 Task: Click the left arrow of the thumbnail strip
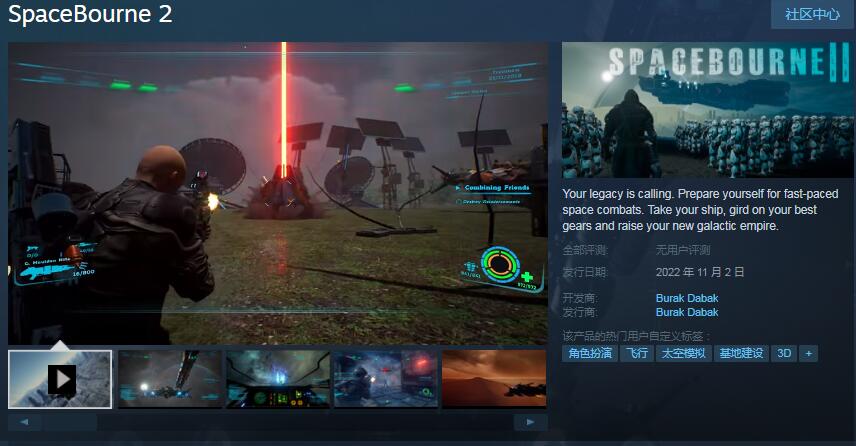25,422
